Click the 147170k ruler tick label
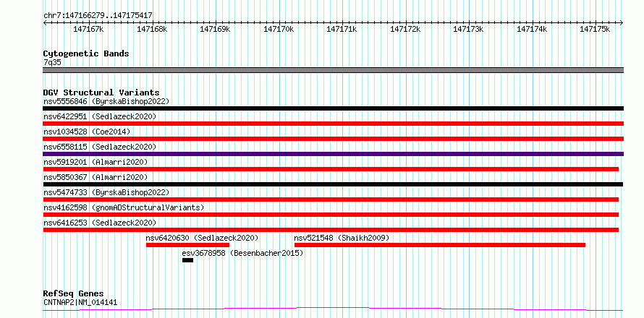The image size is (644, 318). pyautogui.click(x=279, y=29)
